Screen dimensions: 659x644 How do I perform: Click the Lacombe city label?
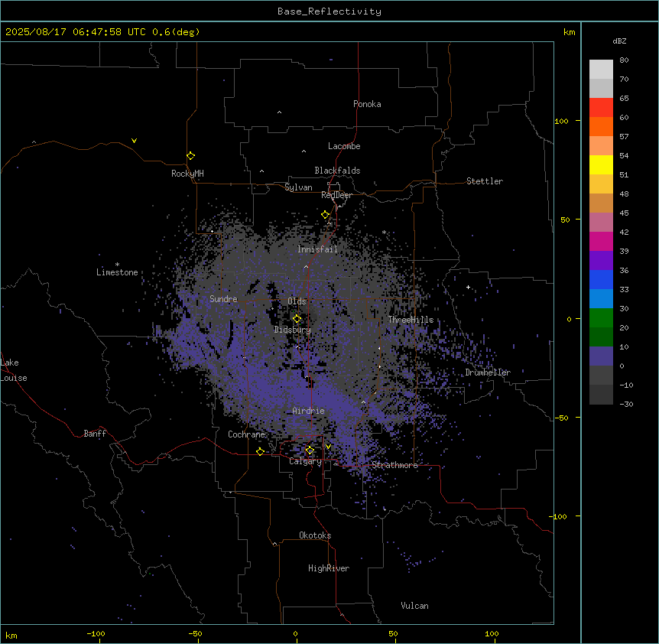pos(344,146)
